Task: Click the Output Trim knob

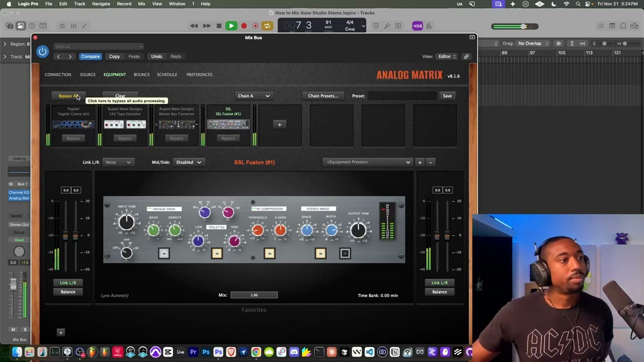Action: point(358,230)
